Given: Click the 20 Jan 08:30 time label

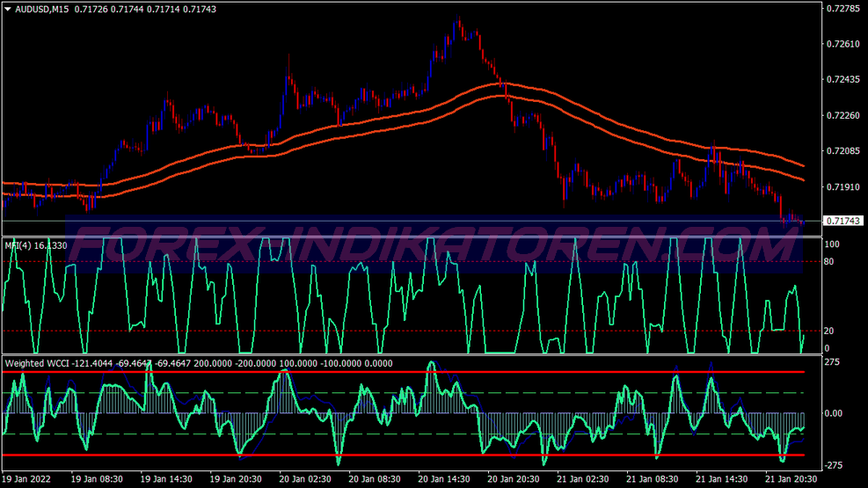Looking at the screenshot, I should (x=375, y=479).
